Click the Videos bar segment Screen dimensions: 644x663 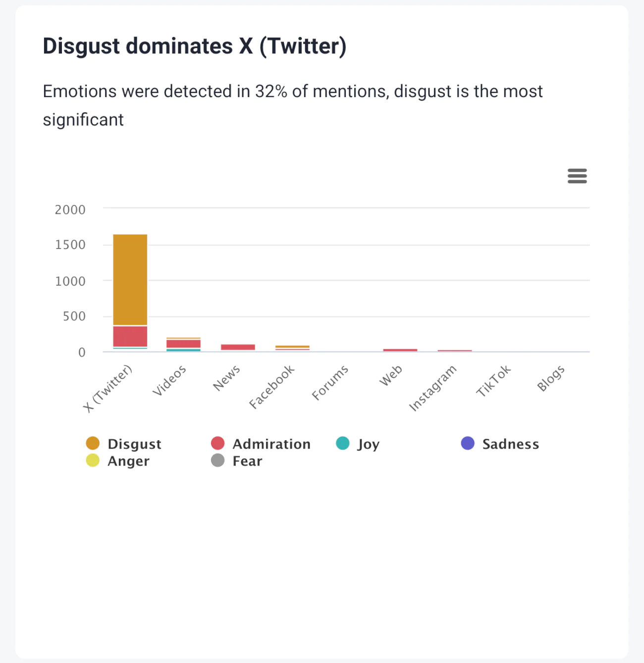pos(184,344)
